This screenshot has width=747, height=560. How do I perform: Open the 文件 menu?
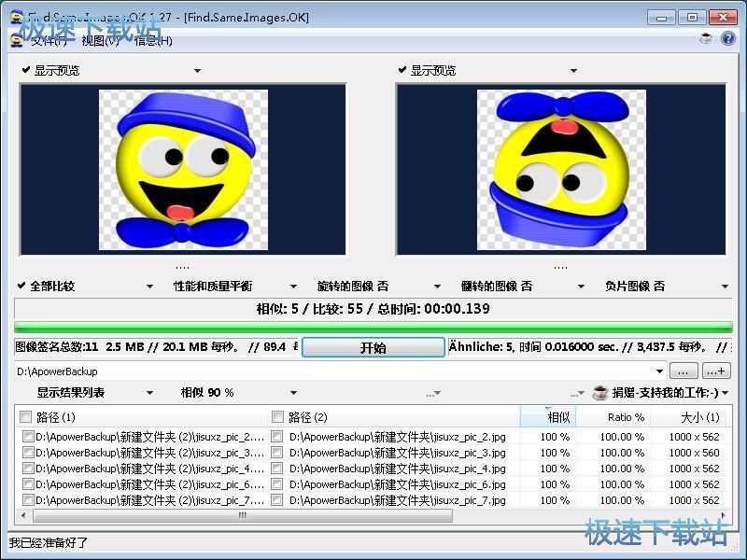click(x=47, y=40)
